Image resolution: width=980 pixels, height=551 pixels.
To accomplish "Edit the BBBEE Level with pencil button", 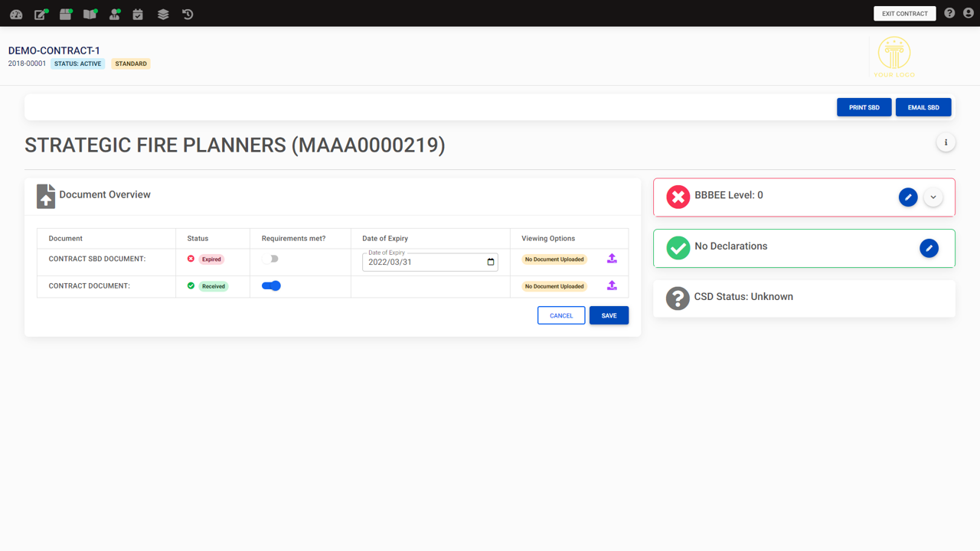I will click(x=908, y=197).
